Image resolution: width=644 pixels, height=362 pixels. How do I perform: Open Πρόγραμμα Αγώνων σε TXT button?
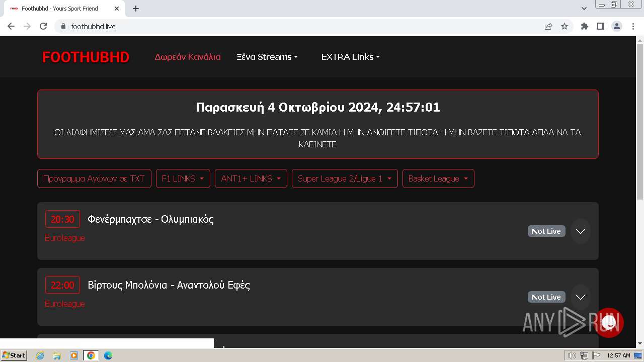tap(94, 178)
